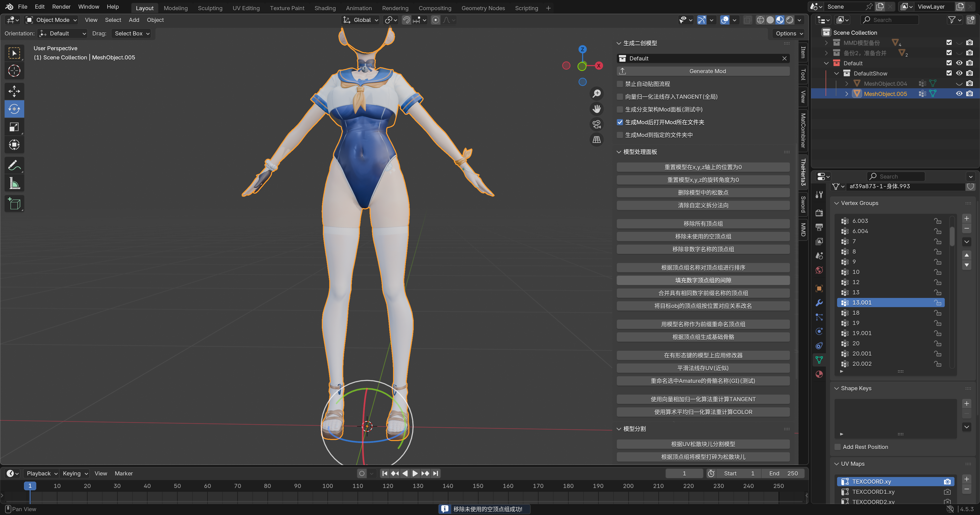980x515 pixels.
Task: Open the Object Mode dropdown
Action: pos(52,20)
